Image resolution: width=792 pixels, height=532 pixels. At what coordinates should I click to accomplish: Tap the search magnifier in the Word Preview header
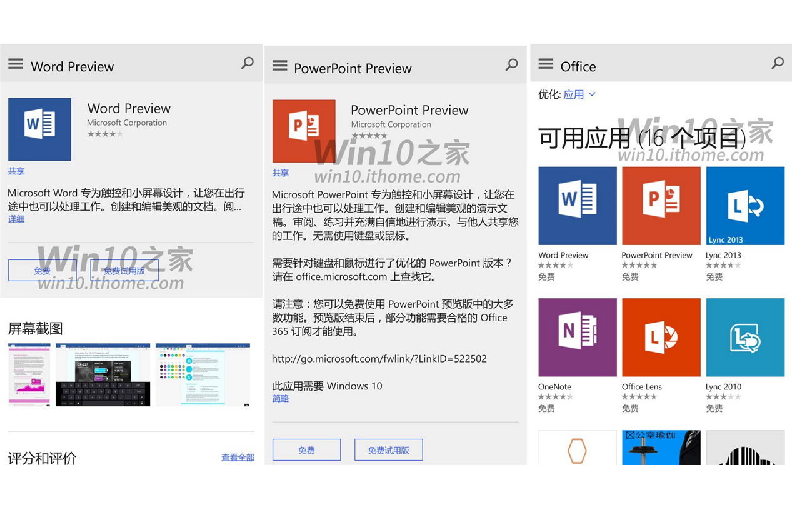click(248, 63)
